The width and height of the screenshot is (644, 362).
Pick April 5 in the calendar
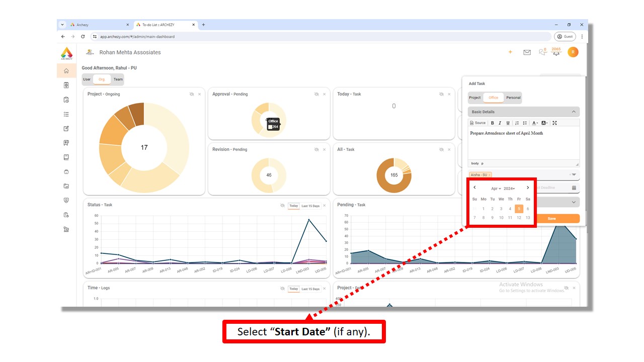click(519, 209)
